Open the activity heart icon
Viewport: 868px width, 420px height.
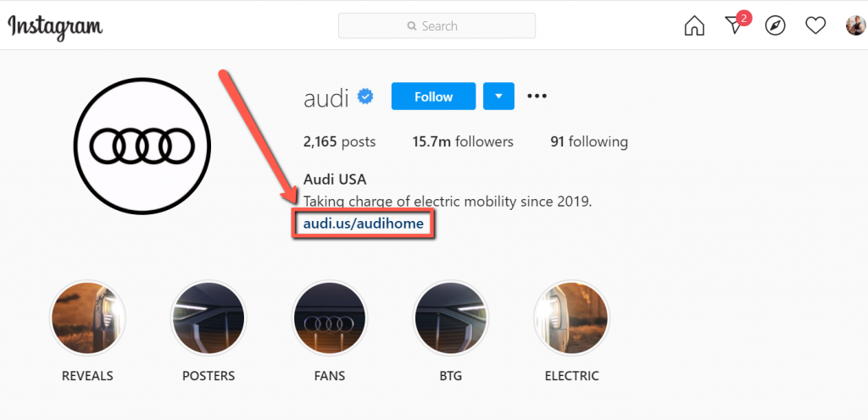[x=815, y=25]
